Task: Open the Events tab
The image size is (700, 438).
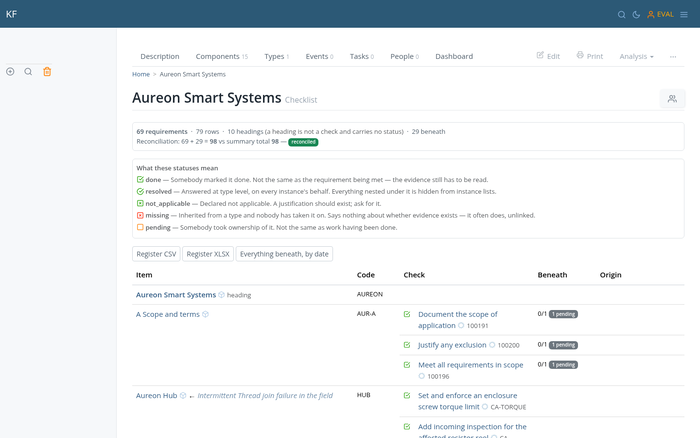Action: tap(319, 56)
